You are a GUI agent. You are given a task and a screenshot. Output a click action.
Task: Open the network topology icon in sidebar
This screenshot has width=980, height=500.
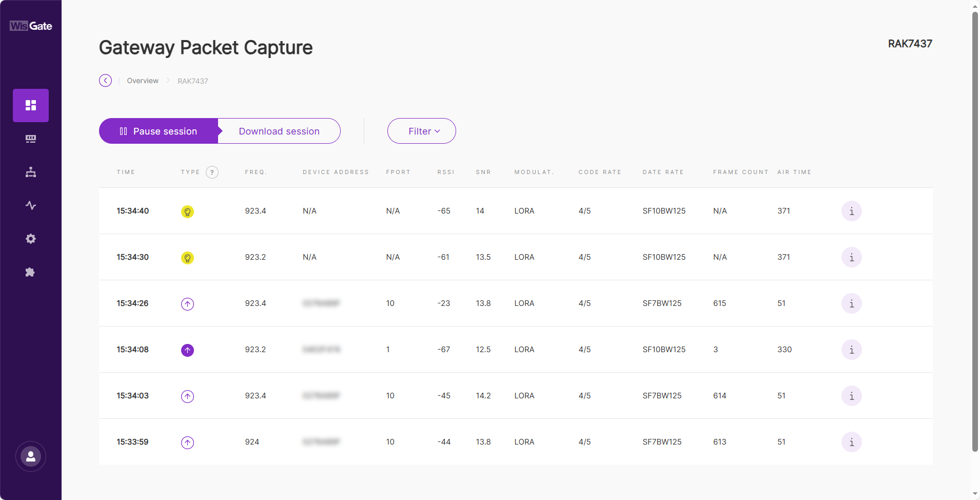30,171
